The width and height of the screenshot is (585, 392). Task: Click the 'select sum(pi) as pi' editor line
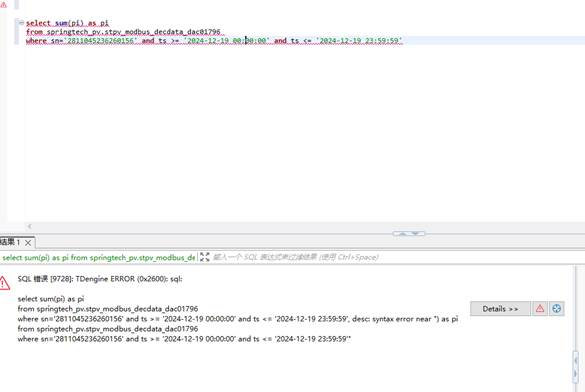[x=67, y=23]
